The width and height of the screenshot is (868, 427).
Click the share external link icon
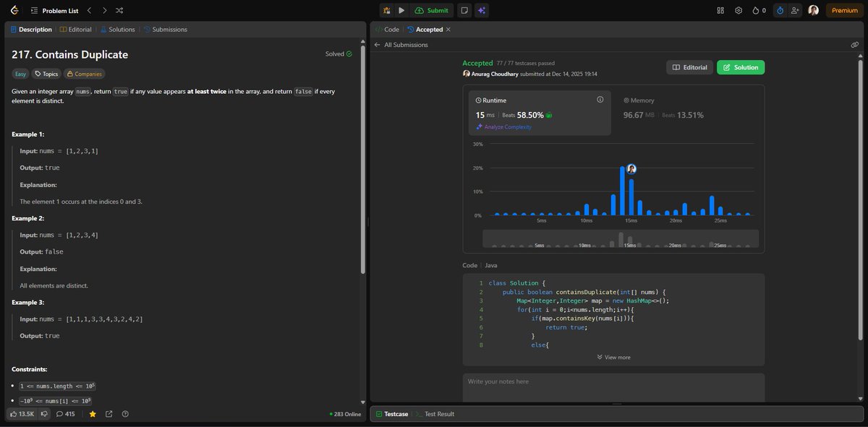[x=109, y=414]
